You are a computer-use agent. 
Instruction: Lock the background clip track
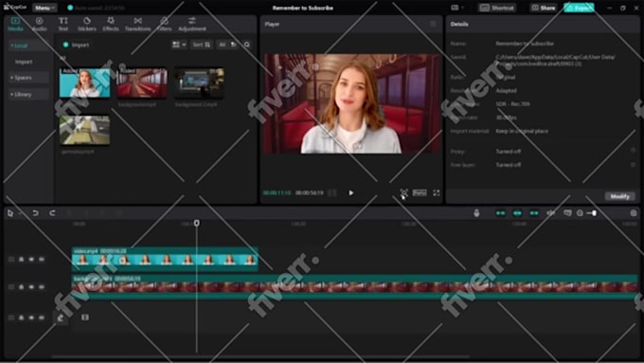22,287
